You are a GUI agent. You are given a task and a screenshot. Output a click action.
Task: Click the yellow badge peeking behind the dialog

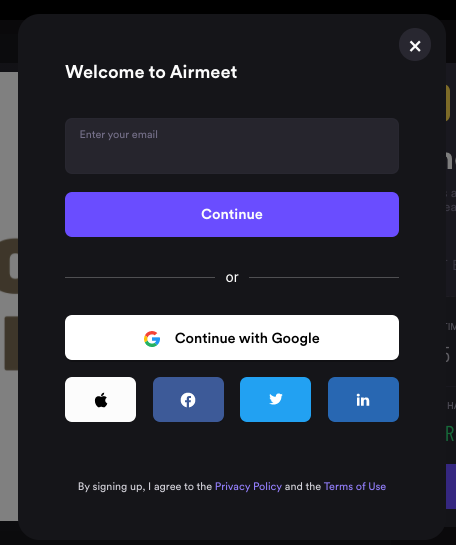coord(448,103)
